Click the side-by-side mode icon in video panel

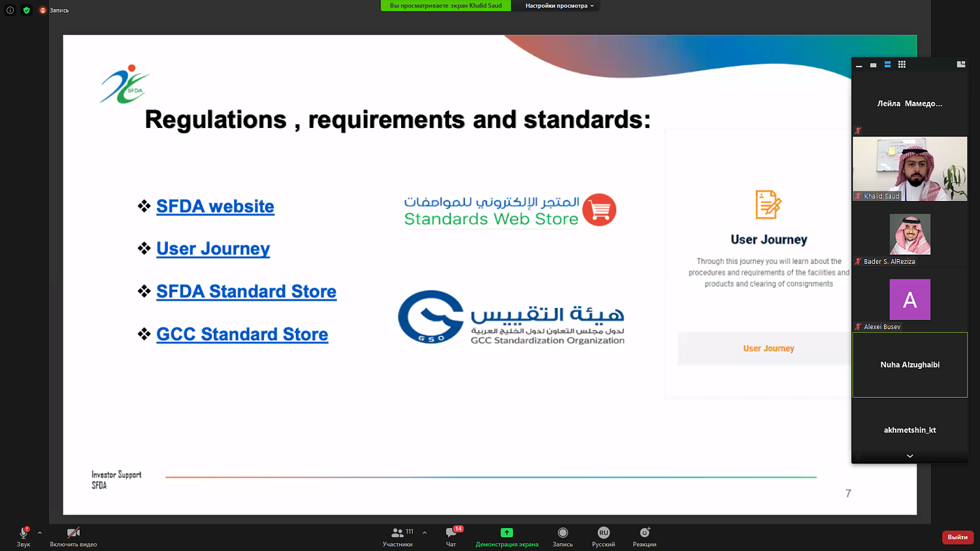point(961,65)
